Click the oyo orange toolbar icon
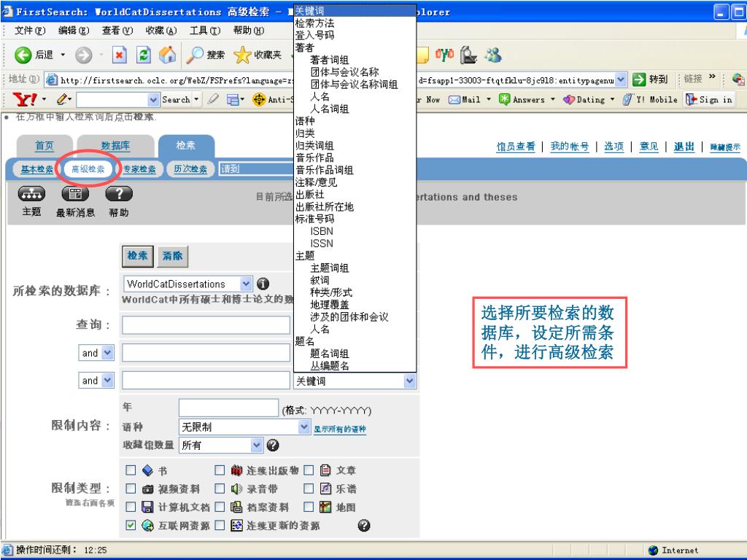 point(444,55)
